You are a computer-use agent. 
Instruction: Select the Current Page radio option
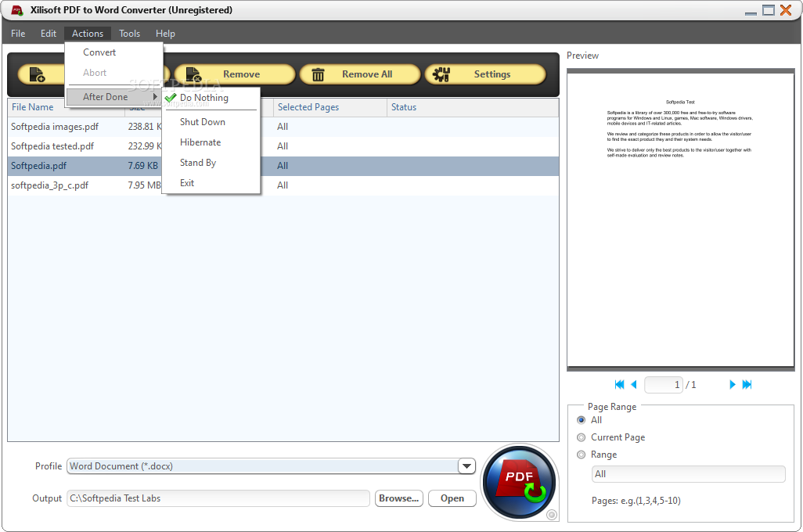point(582,437)
